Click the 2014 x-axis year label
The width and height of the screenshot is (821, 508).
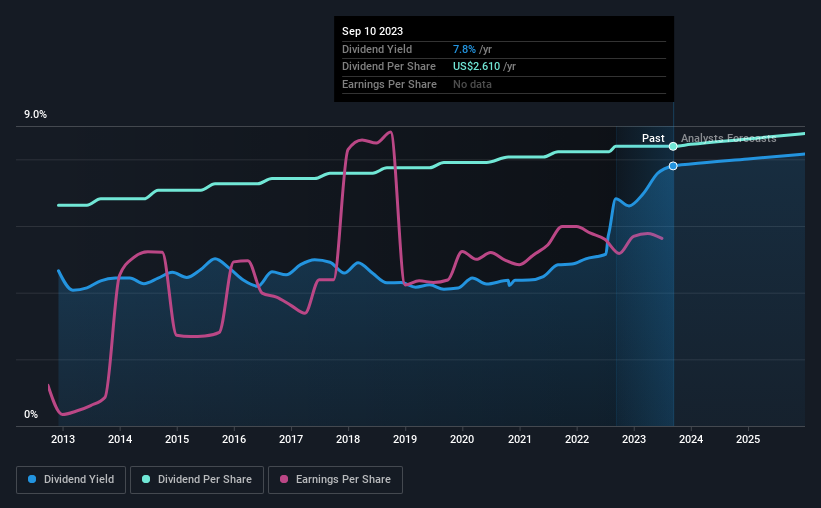pyautogui.click(x=120, y=439)
